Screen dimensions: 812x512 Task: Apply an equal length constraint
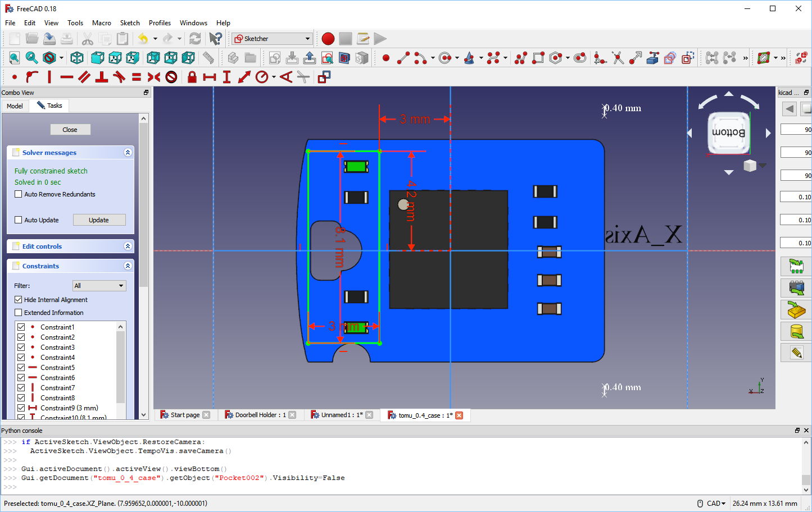pos(135,77)
